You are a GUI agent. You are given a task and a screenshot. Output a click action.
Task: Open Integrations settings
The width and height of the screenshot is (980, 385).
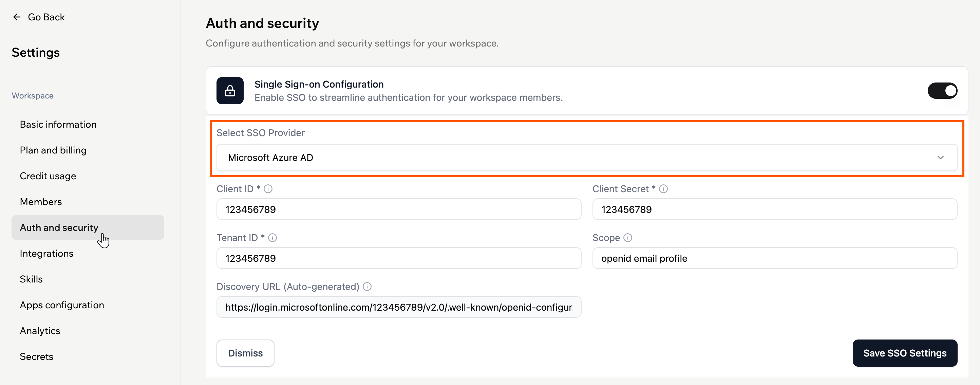(x=46, y=253)
